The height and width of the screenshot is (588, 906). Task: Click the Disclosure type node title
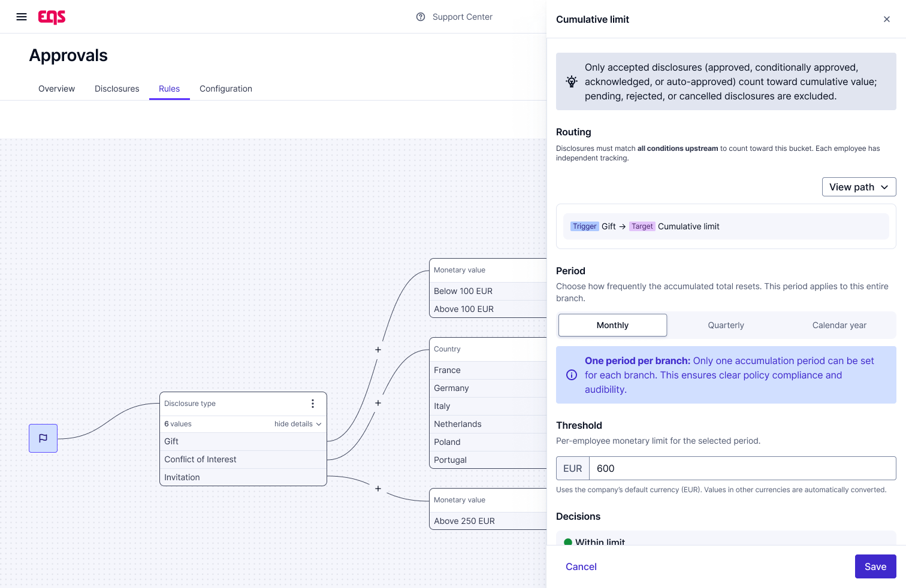pyautogui.click(x=190, y=404)
